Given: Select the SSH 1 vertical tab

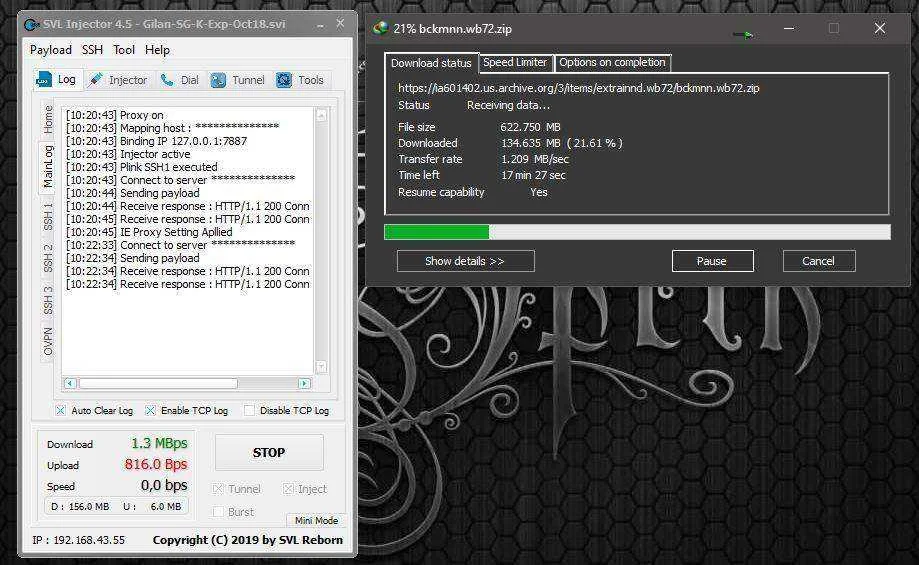Looking at the screenshot, I should (47, 216).
